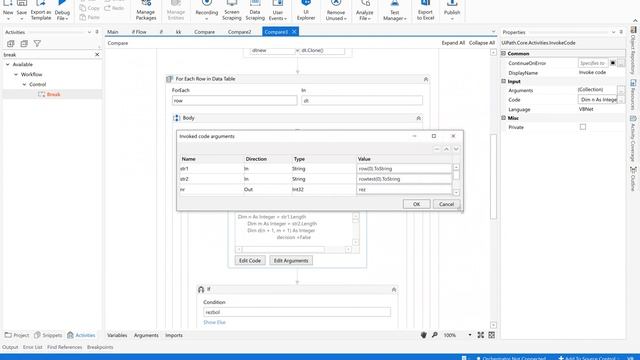Click the ForEach row input field

pos(234,100)
